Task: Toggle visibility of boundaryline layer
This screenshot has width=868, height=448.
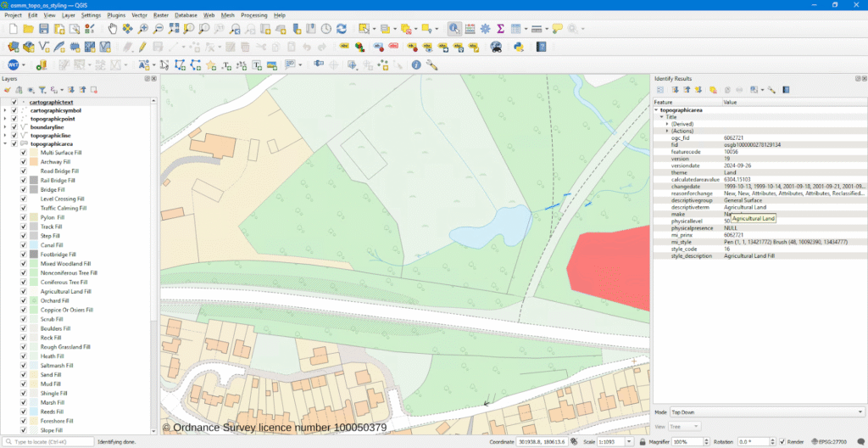Action: (x=14, y=127)
